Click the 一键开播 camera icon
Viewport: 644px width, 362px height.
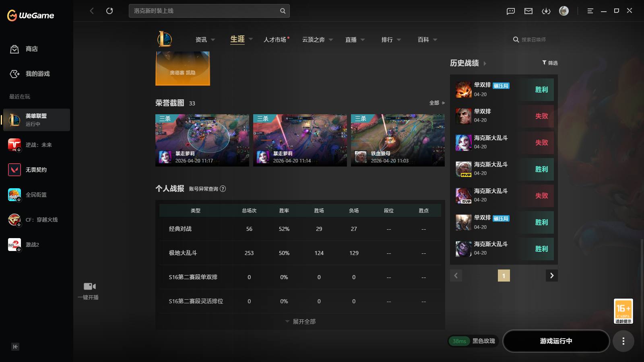[x=89, y=286]
